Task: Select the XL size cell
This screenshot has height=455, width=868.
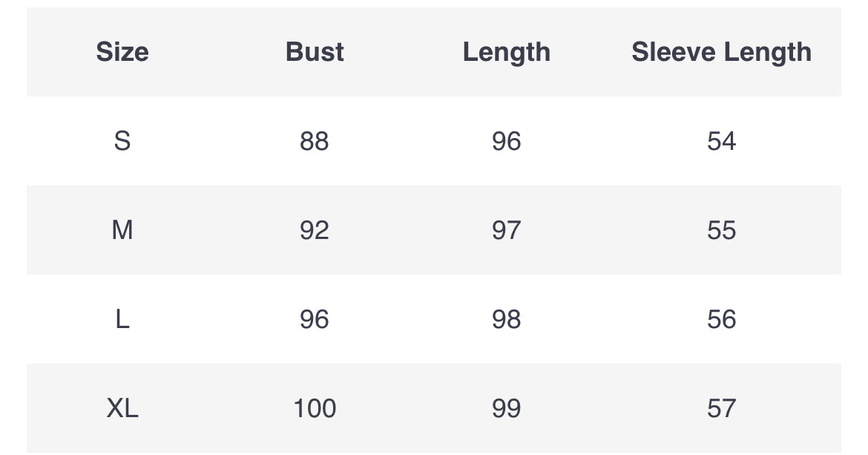Action: click(122, 408)
